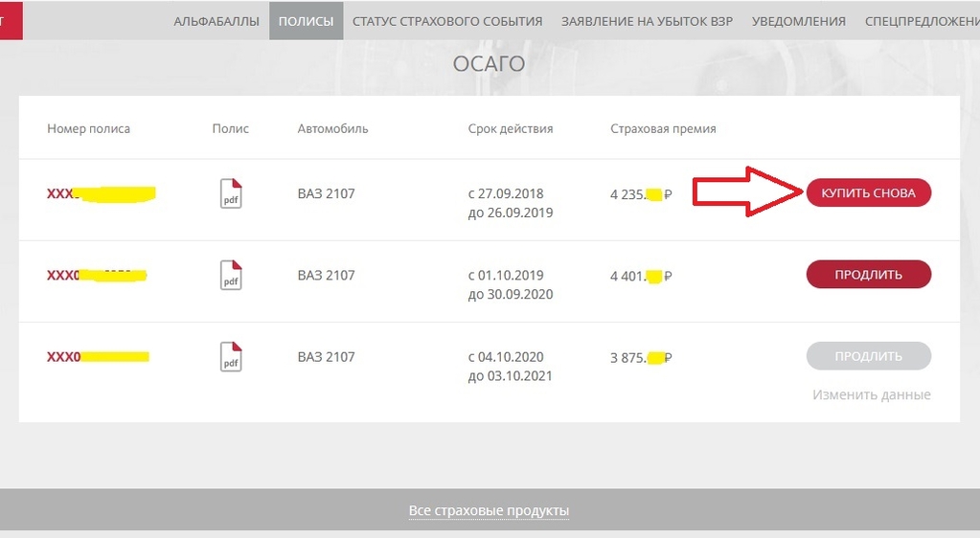Open first policy number link

click(x=102, y=193)
